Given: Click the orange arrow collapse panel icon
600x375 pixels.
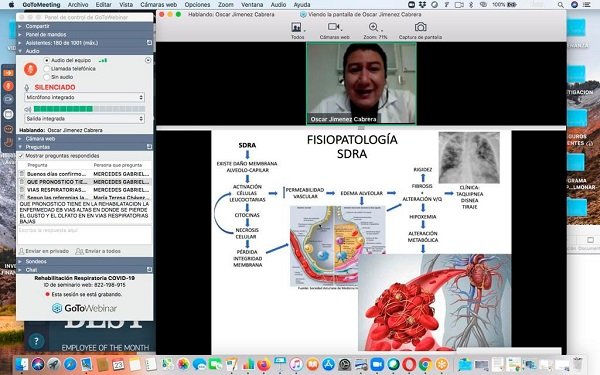Looking at the screenshot, I should (x=8, y=72).
